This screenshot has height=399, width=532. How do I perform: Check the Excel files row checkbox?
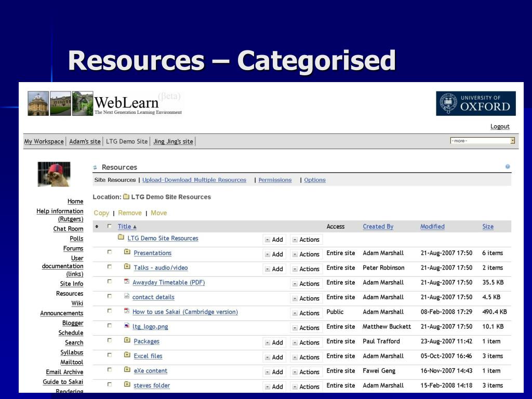point(109,355)
